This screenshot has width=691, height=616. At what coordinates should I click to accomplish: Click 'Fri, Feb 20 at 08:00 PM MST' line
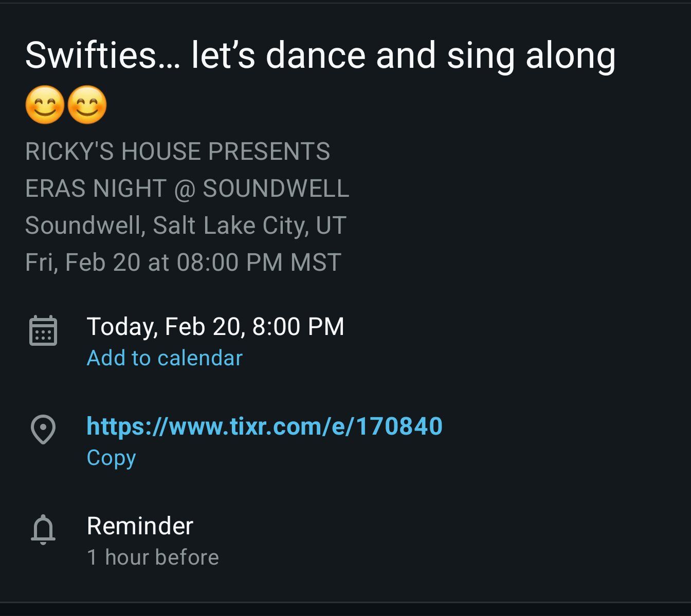coord(183,263)
